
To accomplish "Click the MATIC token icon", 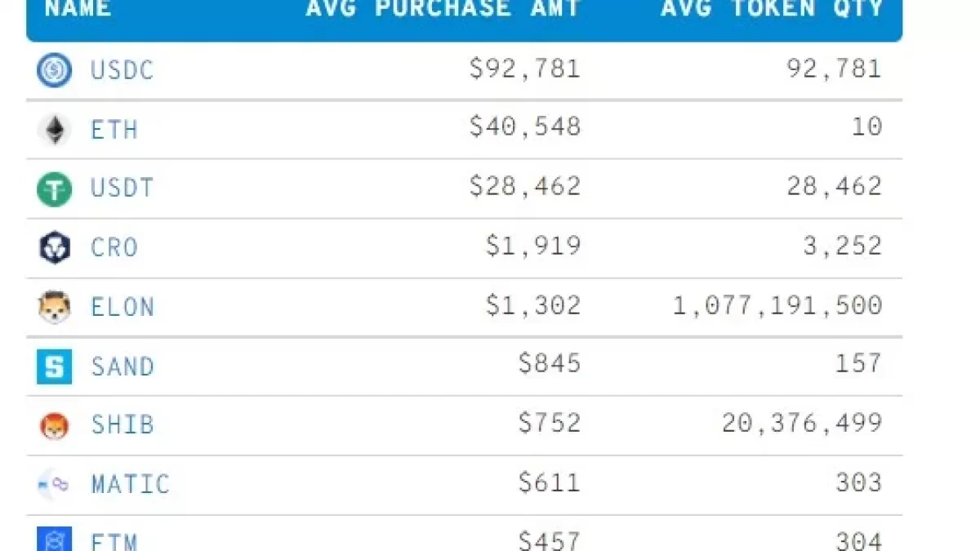I will [x=54, y=484].
